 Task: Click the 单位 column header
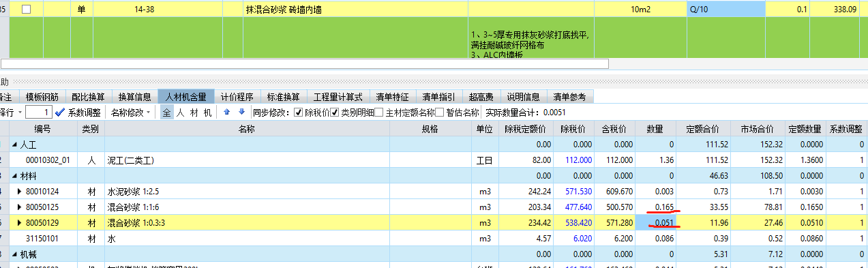click(x=484, y=129)
